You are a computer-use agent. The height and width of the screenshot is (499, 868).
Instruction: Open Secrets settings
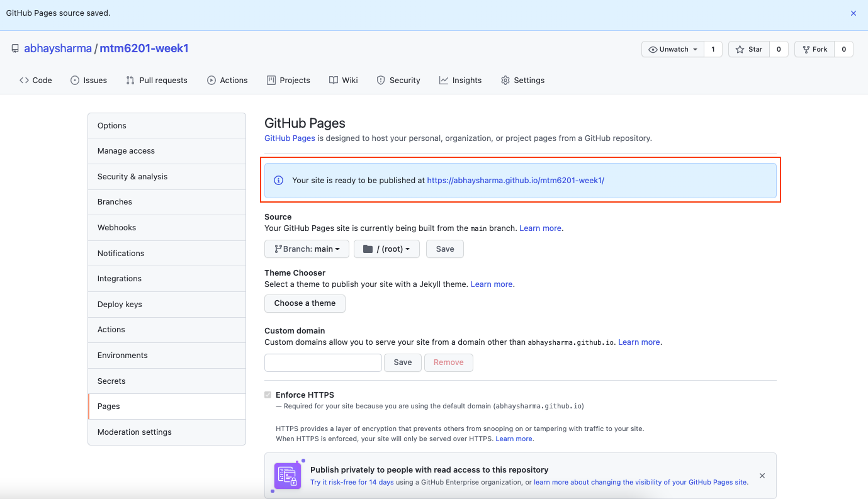pos(167,381)
